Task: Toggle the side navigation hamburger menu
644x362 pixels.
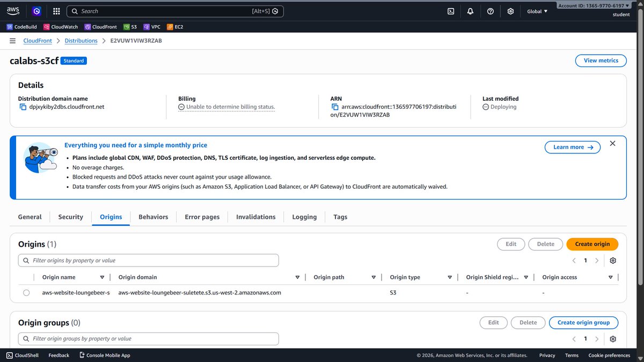Action: point(12,41)
